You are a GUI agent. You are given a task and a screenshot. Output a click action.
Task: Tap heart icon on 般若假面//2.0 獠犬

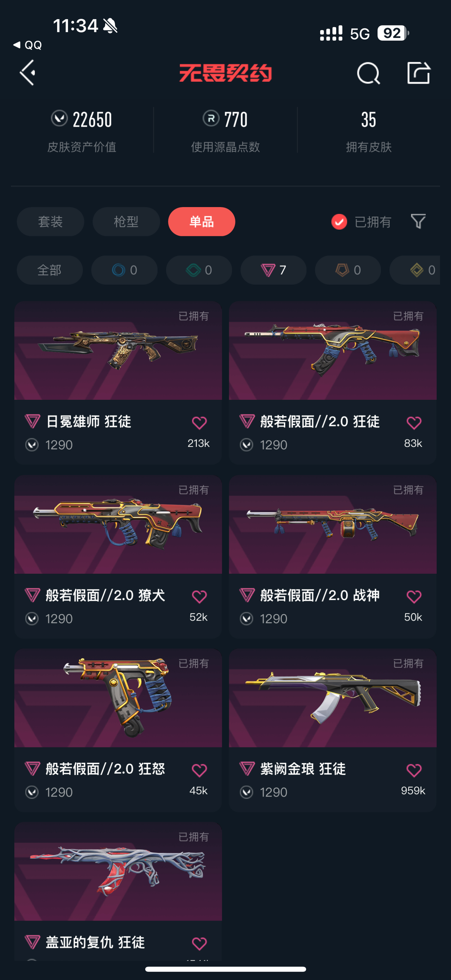pos(199,597)
